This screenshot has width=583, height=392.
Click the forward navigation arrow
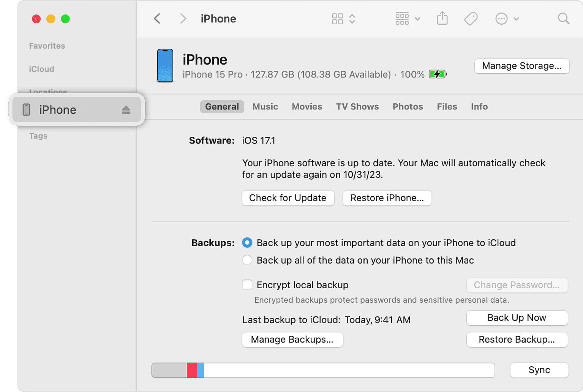pyautogui.click(x=183, y=18)
